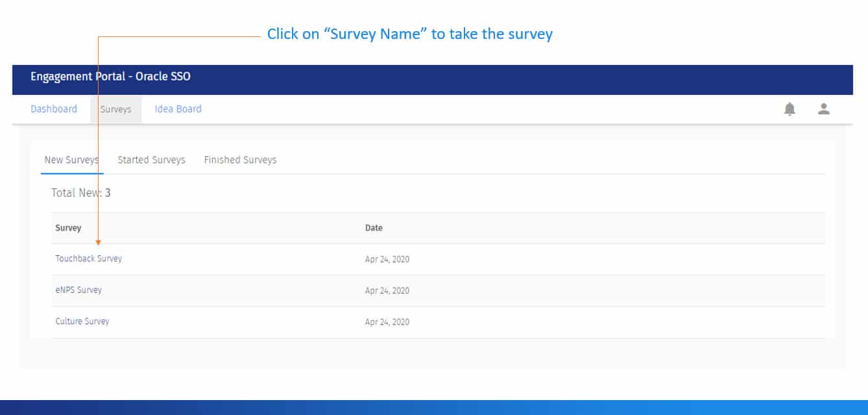Click the Touchback Survey date cell
This screenshot has width=868, height=415.
pyautogui.click(x=387, y=259)
